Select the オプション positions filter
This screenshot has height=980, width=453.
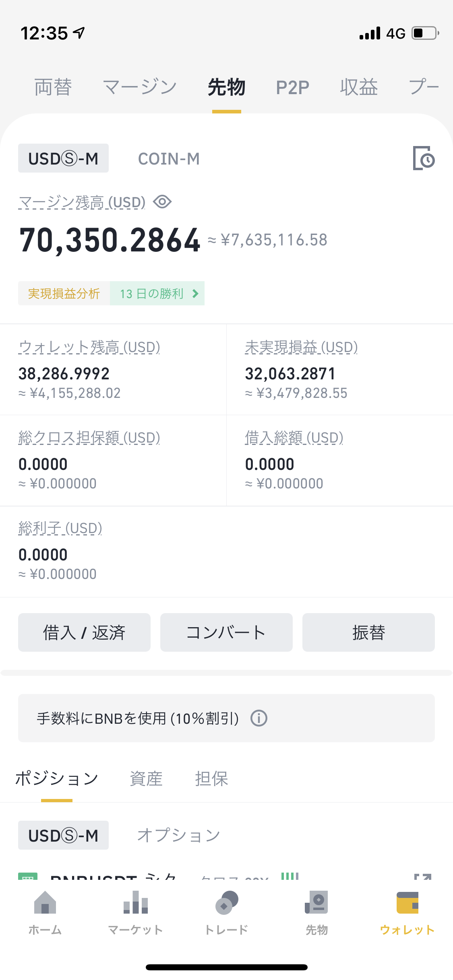(x=178, y=835)
